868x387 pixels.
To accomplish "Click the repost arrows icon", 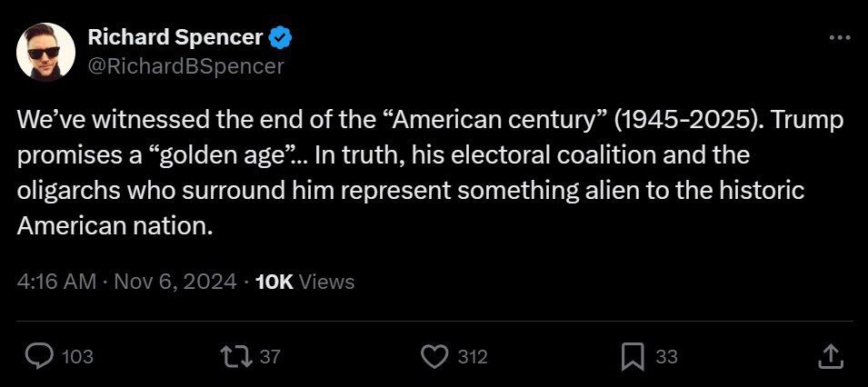I will 235,357.
